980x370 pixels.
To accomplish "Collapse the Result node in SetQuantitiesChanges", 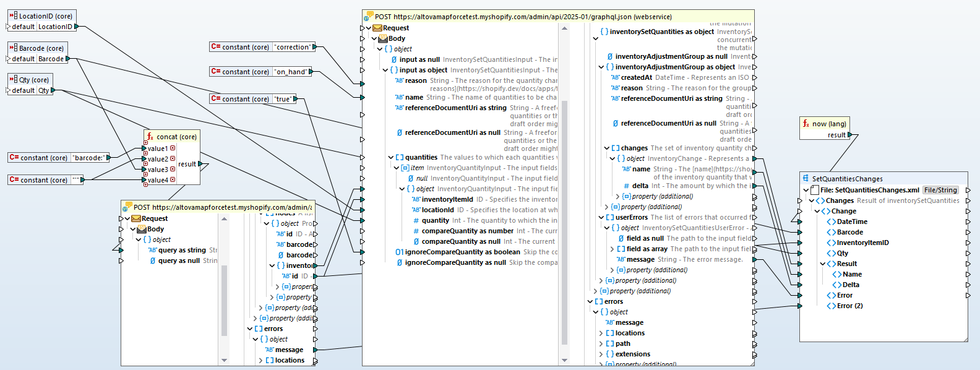I will [822, 264].
